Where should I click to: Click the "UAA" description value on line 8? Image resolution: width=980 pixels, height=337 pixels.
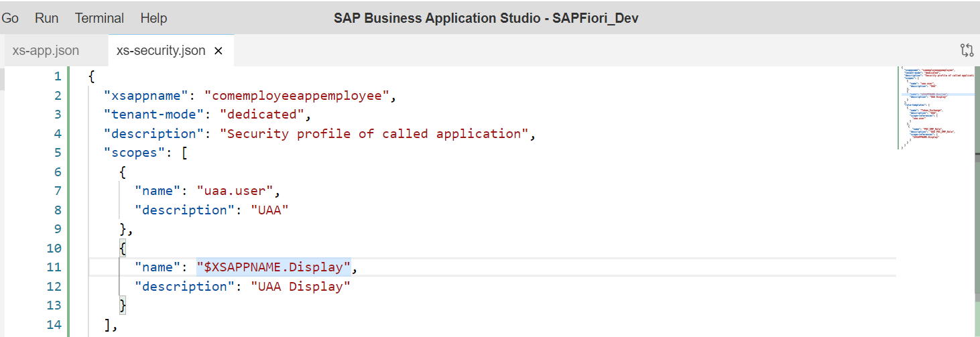click(270, 210)
